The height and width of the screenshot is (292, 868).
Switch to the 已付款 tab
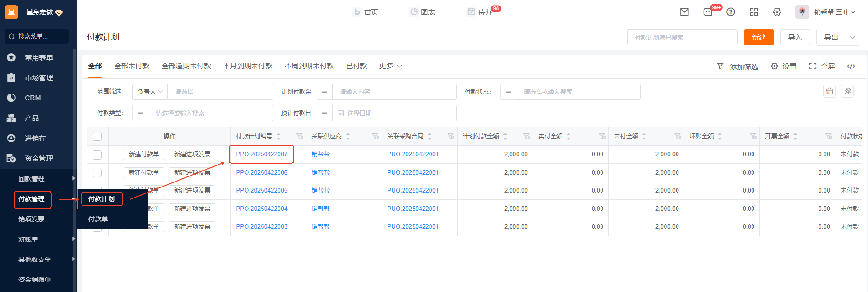(357, 66)
